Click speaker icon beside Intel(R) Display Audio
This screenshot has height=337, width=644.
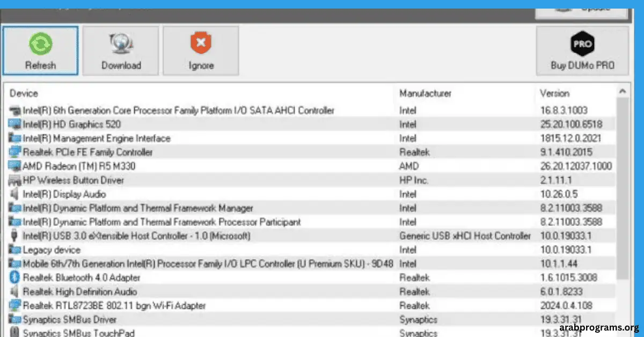point(14,194)
